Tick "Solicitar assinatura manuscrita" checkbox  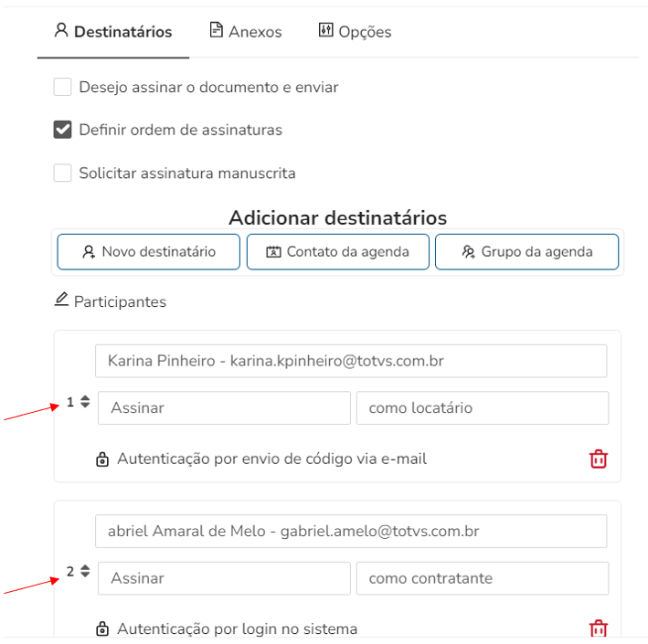[62, 173]
